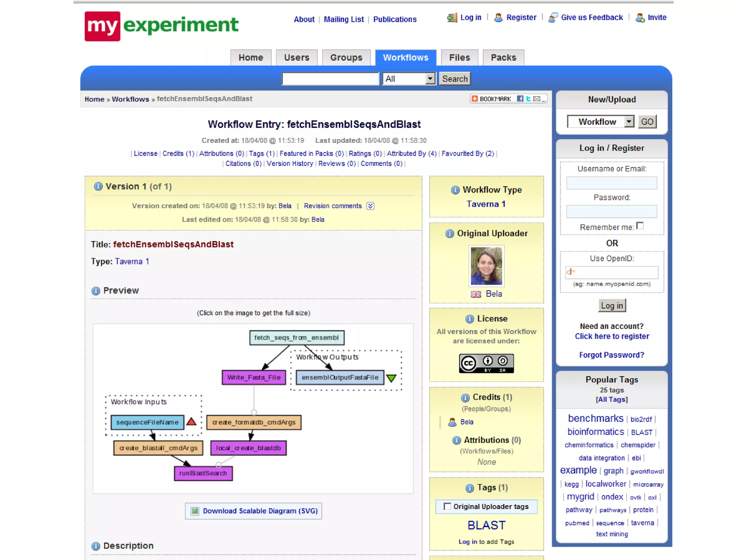The height and width of the screenshot is (560, 747).
Task: Open the Groups tab
Action: (346, 58)
